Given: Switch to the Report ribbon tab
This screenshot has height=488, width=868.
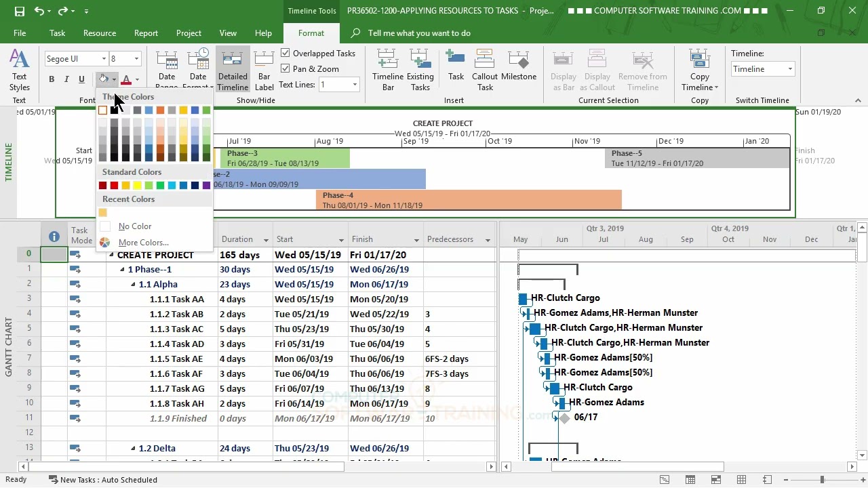Looking at the screenshot, I should 146,33.
